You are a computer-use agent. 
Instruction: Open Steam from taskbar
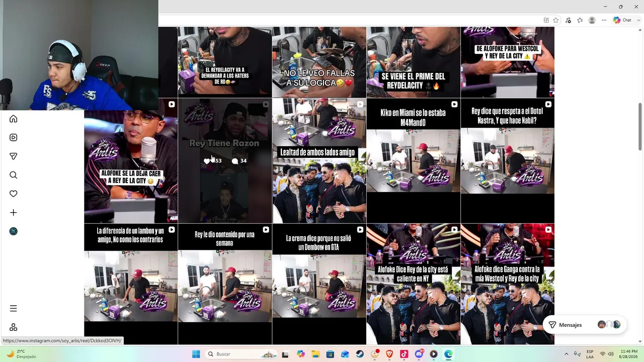coord(360,354)
